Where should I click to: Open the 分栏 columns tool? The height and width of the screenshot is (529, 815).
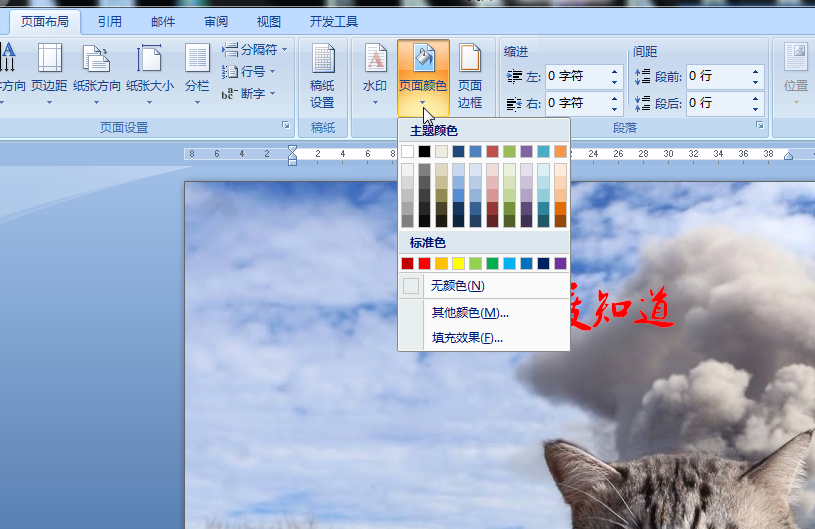[198, 72]
